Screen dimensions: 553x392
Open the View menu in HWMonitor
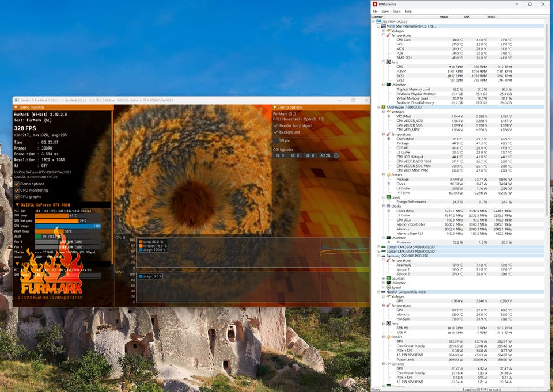(x=385, y=12)
